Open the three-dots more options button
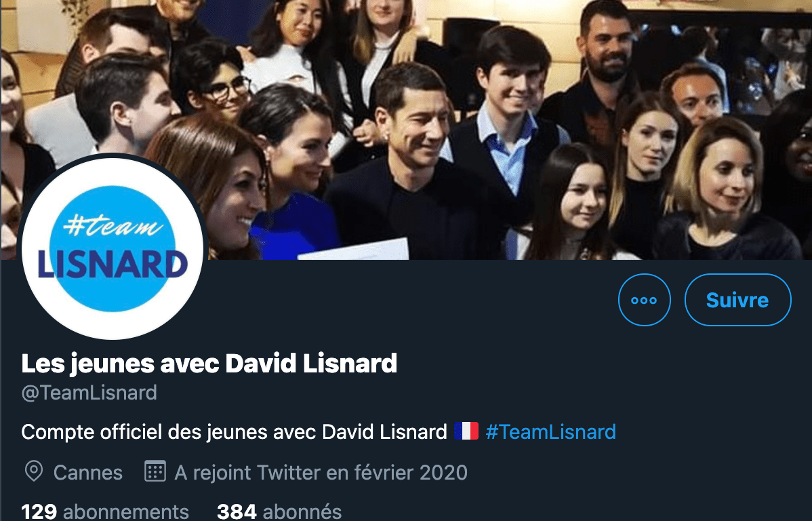This screenshot has height=521, width=812. 644,300
